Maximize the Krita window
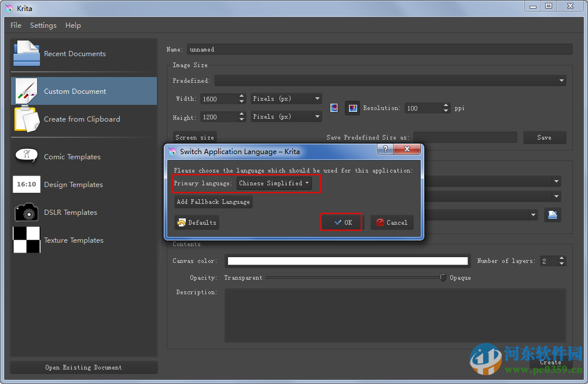 549,6
